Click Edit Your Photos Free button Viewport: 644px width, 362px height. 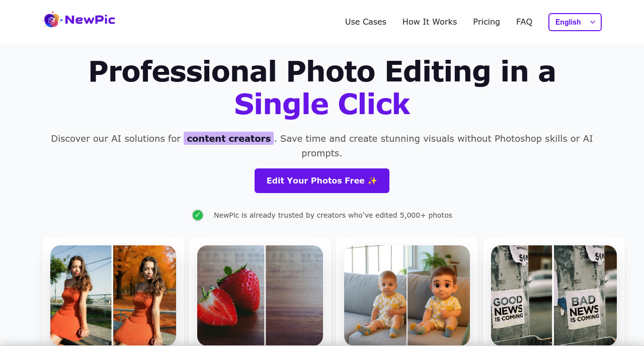pos(322,180)
